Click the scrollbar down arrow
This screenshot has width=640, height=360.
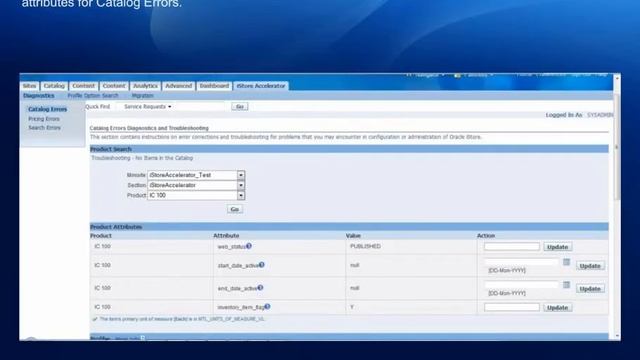617,336
